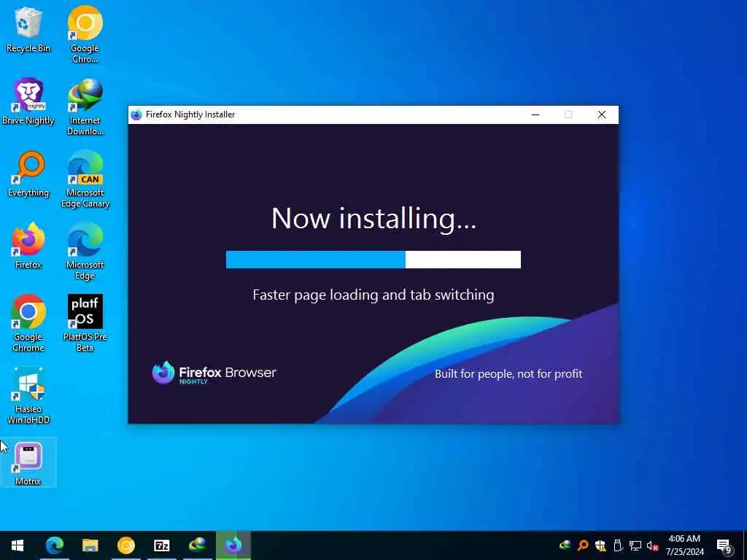Click the Everything search desktop shortcut
The height and width of the screenshot is (560, 747).
pos(28,174)
